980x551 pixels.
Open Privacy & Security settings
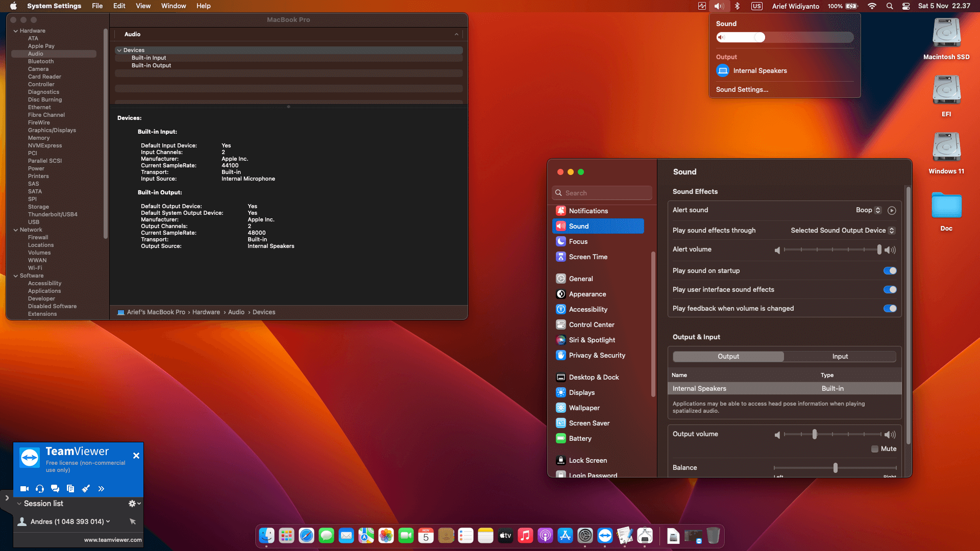pyautogui.click(x=596, y=355)
